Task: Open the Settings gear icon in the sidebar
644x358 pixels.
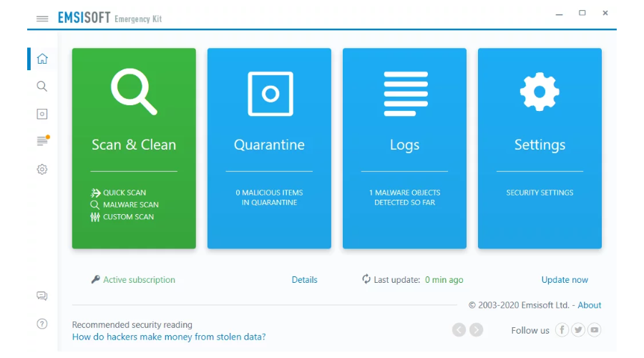Action: click(42, 170)
